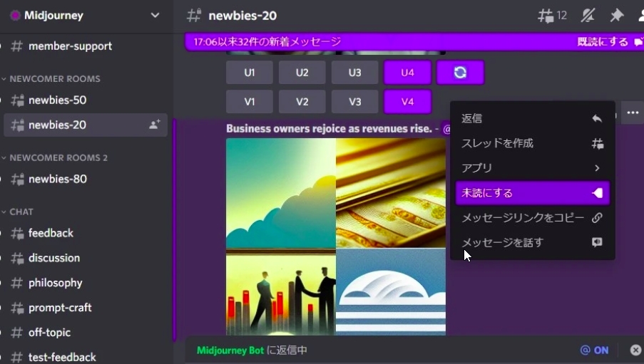Click the three-dots more options button
Image resolution: width=644 pixels, height=364 pixels.
pyautogui.click(x=633, y=113)
